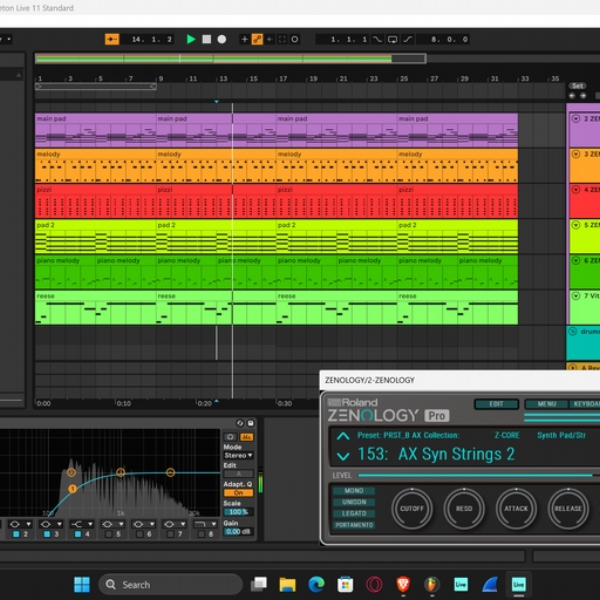Toggle the Automation Arm link icon
This screenshot has height=600, width=600.
coord(257,39)
